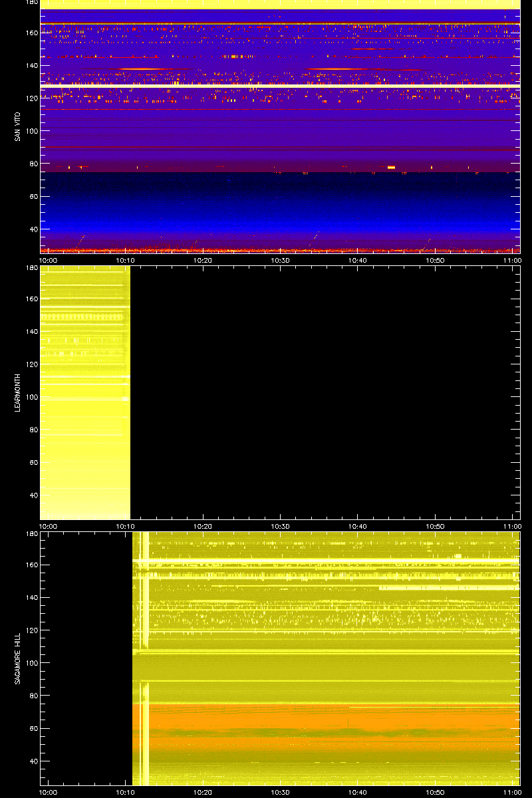Click the 160 frequency label on Learmonth axis
Screen dimensions: 532x798
click(x=31, y=299)
